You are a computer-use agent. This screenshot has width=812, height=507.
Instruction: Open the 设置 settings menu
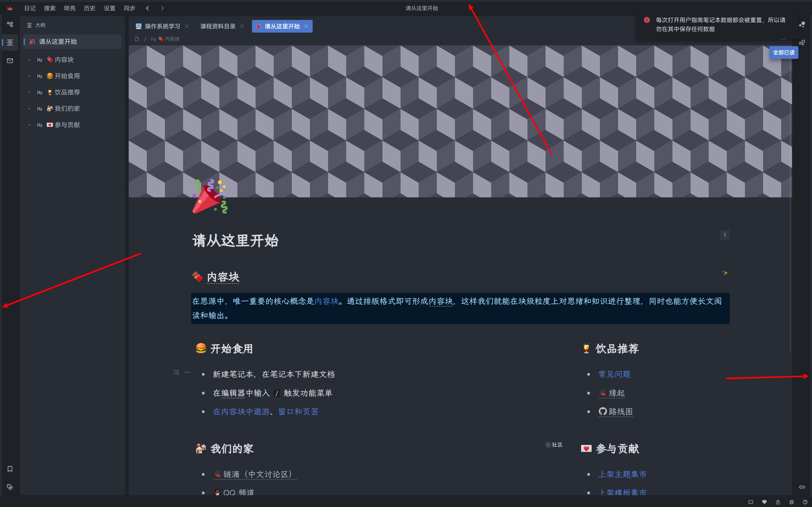pyautogui.click(x=109, y=8)
